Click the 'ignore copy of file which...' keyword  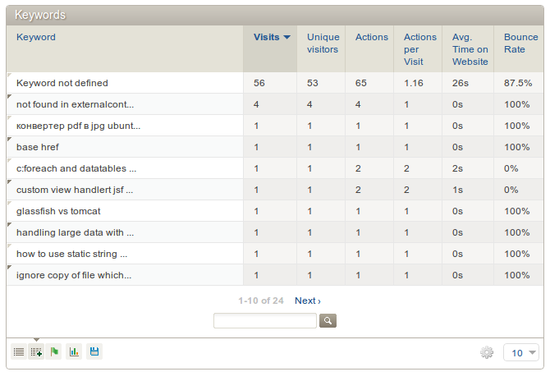[x=74, y=275]
